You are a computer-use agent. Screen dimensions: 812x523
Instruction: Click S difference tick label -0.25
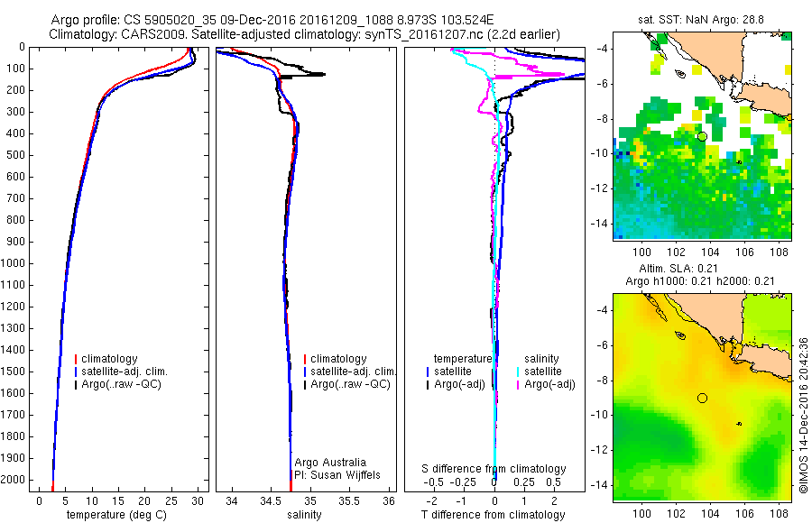tap(463, 482)
